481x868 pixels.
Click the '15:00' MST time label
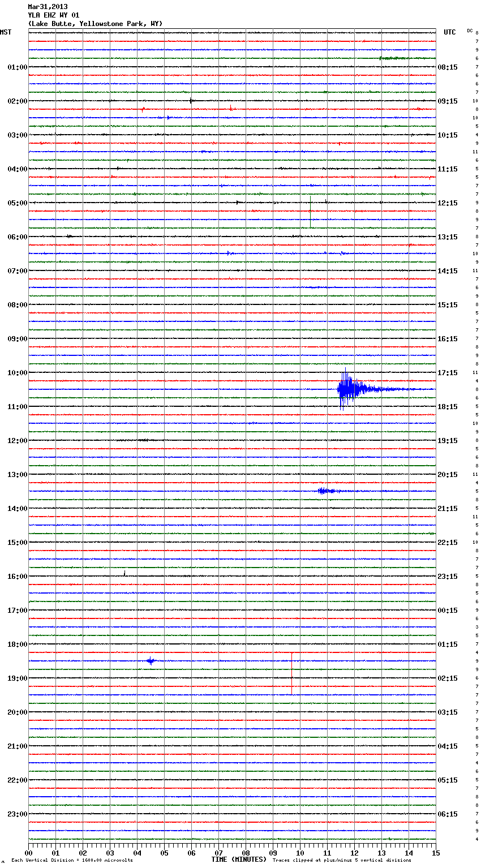click(x=17, y=543)
